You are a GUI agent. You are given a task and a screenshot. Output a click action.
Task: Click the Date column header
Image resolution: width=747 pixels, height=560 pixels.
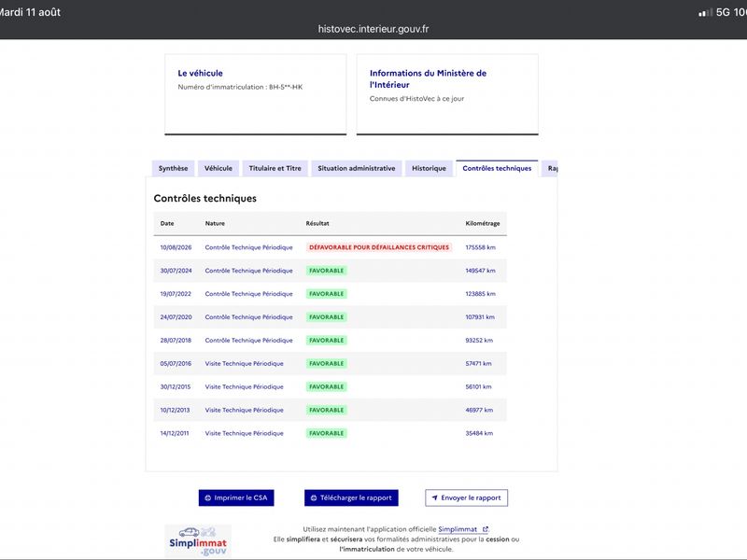coord(167,223)
